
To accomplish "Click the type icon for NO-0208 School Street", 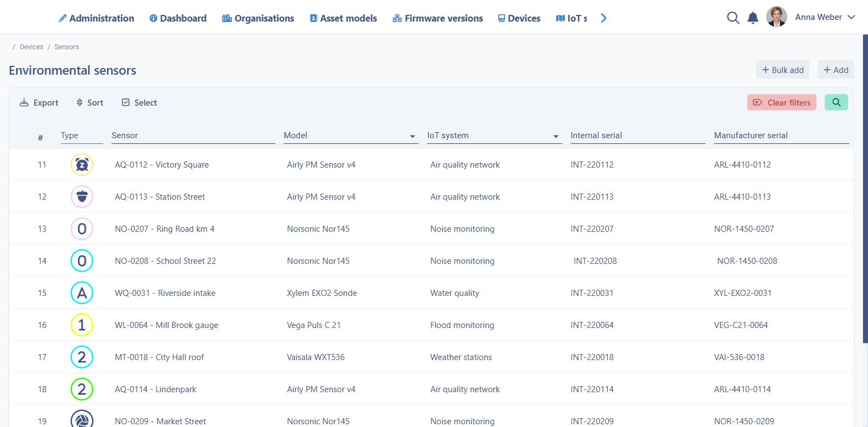I will (x=82, y=261).
